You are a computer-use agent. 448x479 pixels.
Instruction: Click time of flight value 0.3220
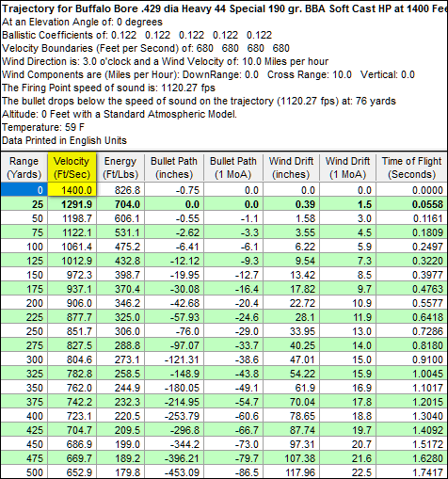click(x=412, y=261)
